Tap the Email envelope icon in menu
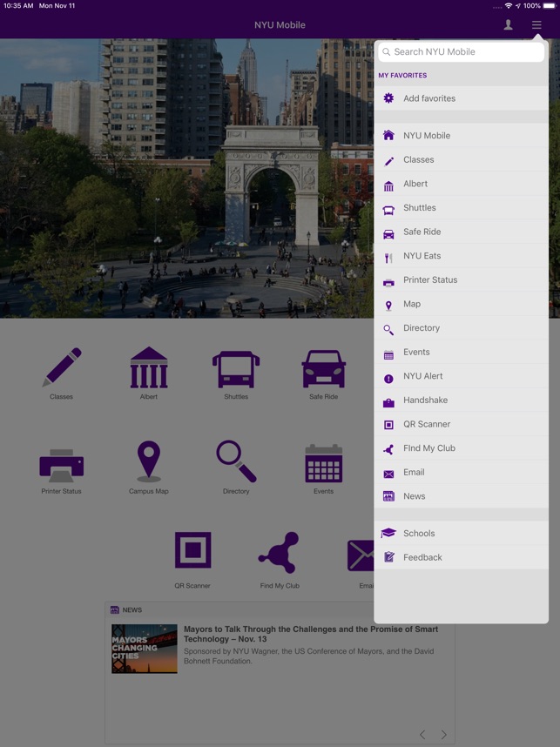 point(388,474)
